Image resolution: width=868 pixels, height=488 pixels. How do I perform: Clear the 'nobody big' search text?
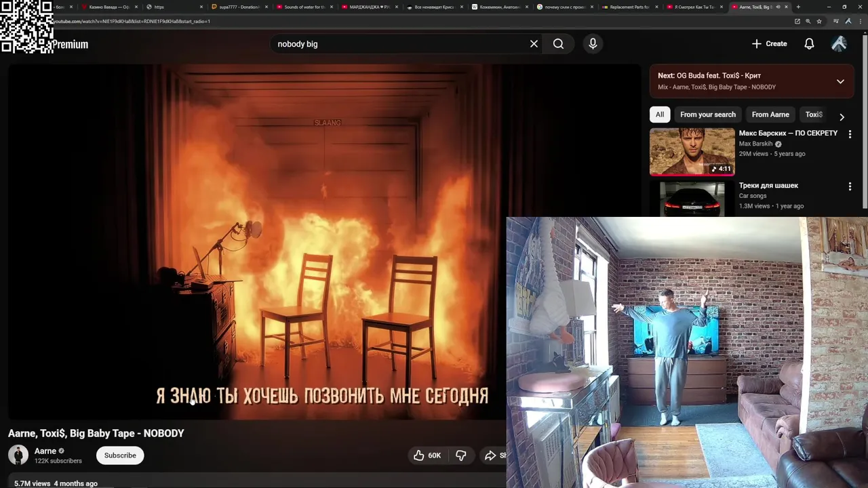[x=534, y=44]
